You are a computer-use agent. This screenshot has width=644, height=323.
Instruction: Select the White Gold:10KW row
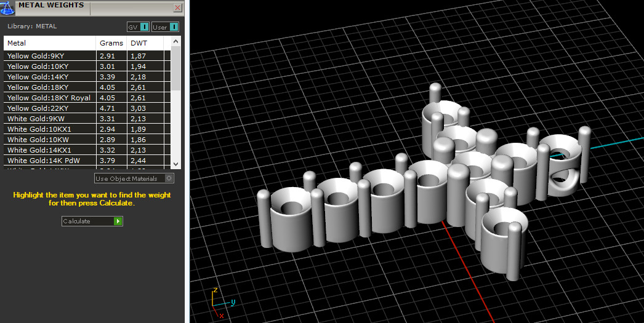tap(87, 140)
